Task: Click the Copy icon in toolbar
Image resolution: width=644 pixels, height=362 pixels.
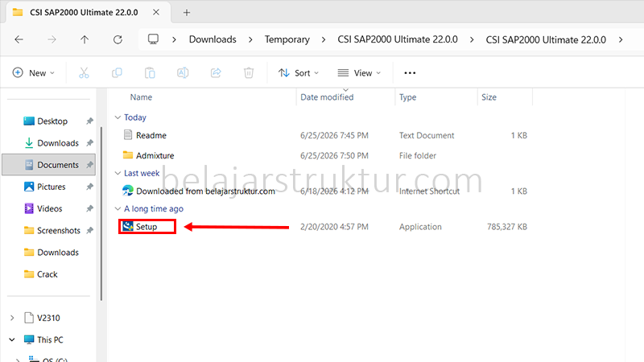Action: [117, 73]
